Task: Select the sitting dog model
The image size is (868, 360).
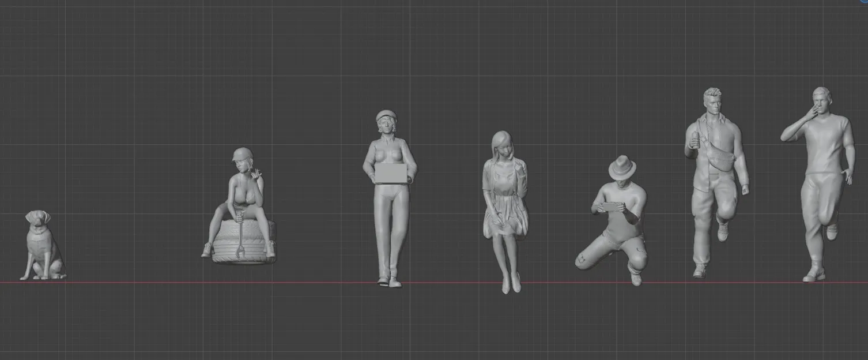Action: point(43,246)
